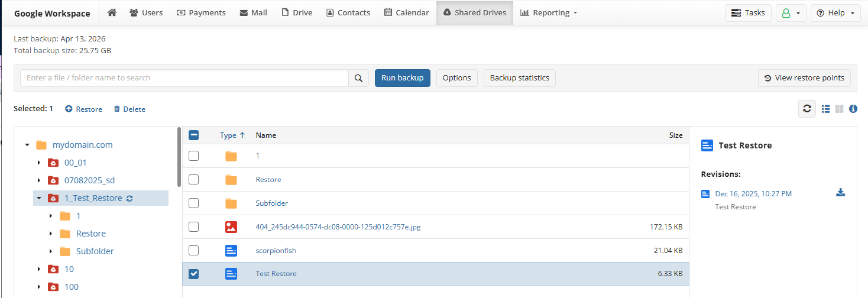This screenshot has height=298, width=868.
Task: Expand the 07082025_sd shared drive
Action: pos(39,180)
